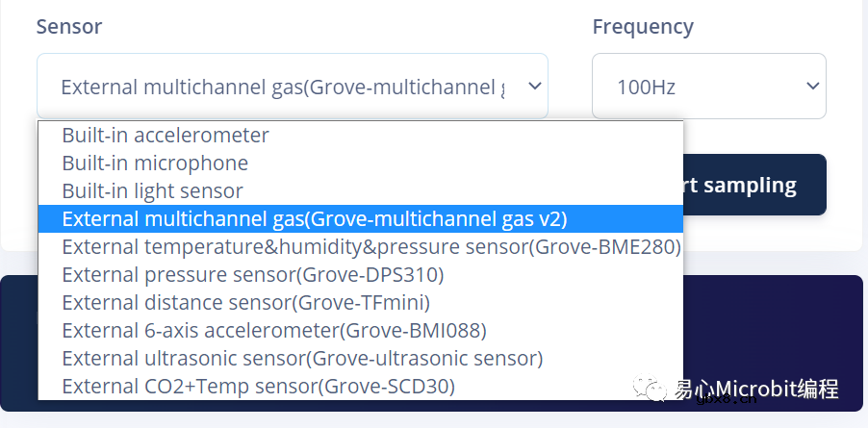Pick External CO2+Temp sensor Grove-SCD30
The width and height of the screenshot is (868, 428).
tap(258, 387)
